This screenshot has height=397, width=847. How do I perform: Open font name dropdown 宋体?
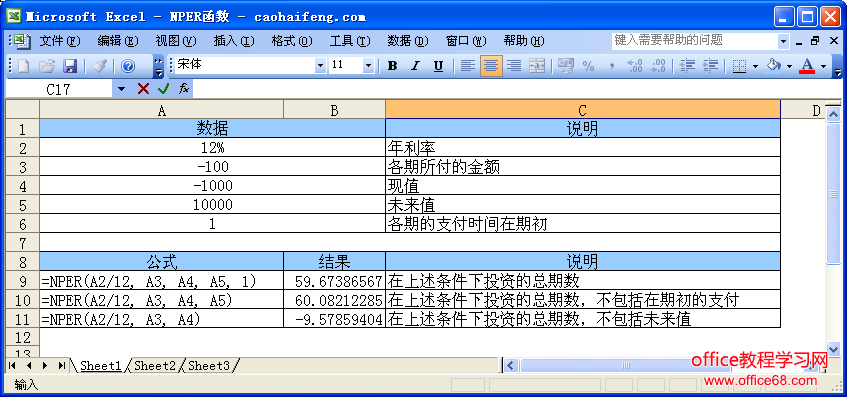point(320,65)
